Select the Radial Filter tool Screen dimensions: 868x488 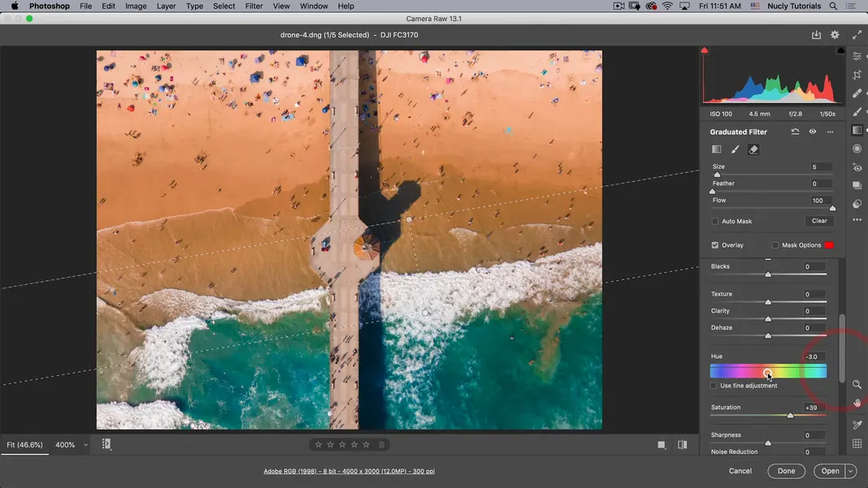tap(857, 149)
